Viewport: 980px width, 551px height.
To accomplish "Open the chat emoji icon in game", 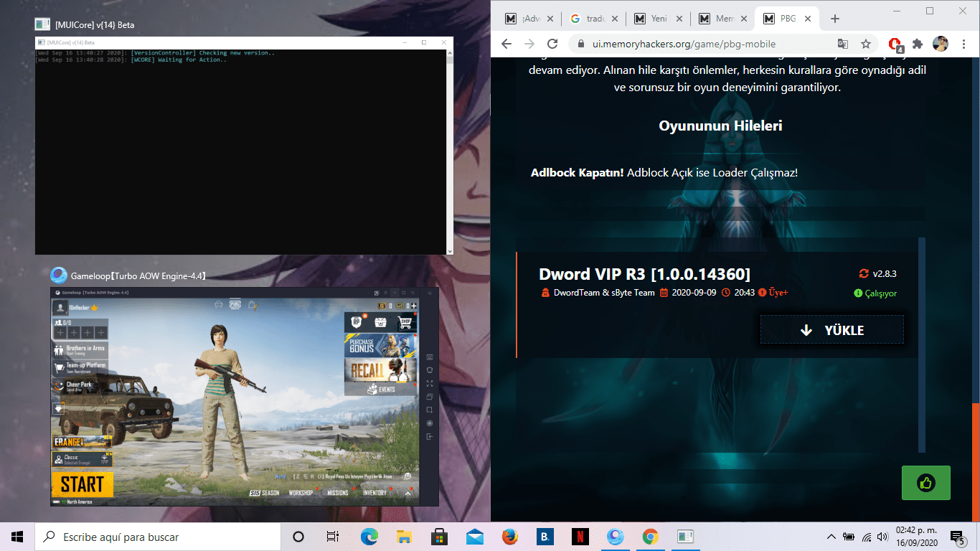I will pyautogui.click(x=407, y=476).
